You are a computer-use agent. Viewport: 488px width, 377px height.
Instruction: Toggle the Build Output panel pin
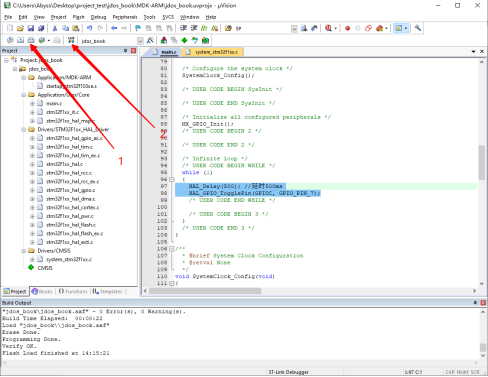(x=475, y=303)
